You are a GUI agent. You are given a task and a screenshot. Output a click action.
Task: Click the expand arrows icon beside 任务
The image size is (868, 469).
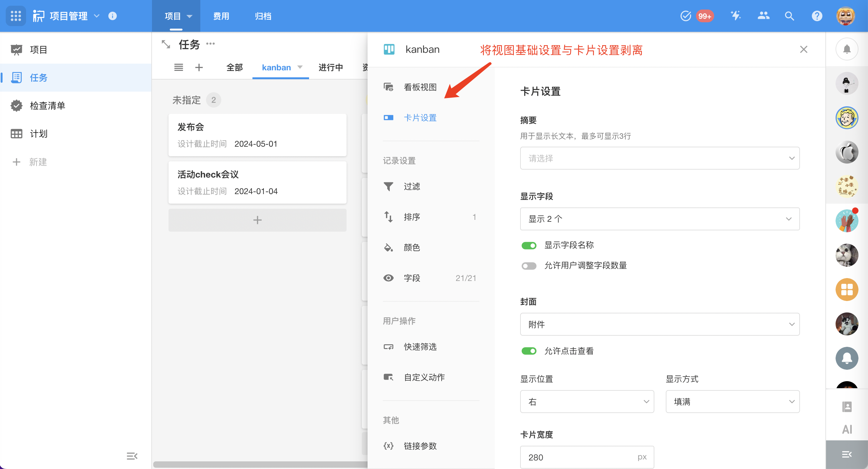pyautogui.click(x=166, y=44)
